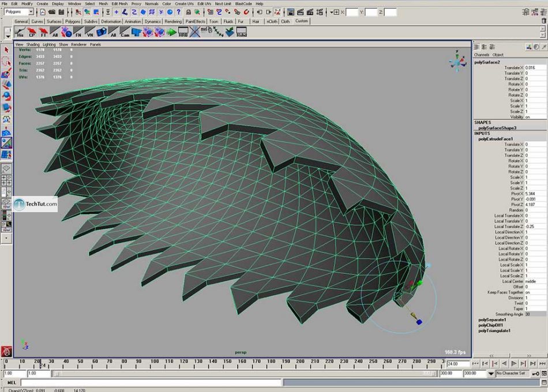548x392 pixels.
Task: Collapse the polyExtrudeFace1 input node
Action: pyautogui.click(x=496, y=139)
